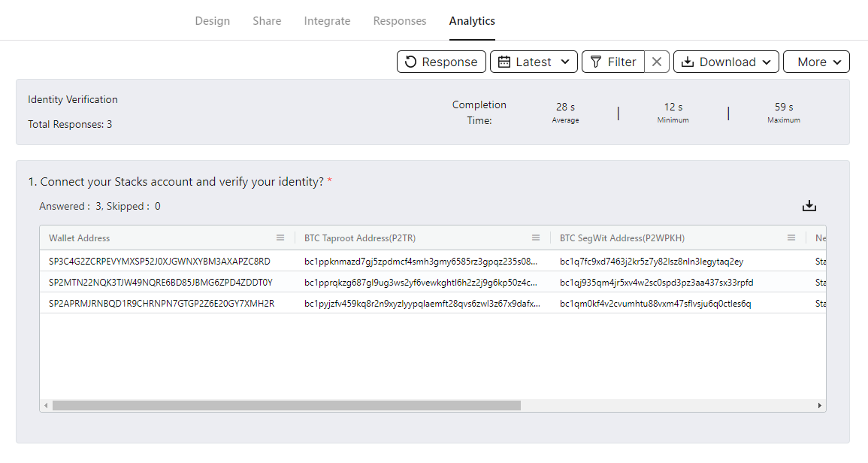Click the BTC Taproot Address column header
Viewport: 868px width, 463px height.
(360, 238)
